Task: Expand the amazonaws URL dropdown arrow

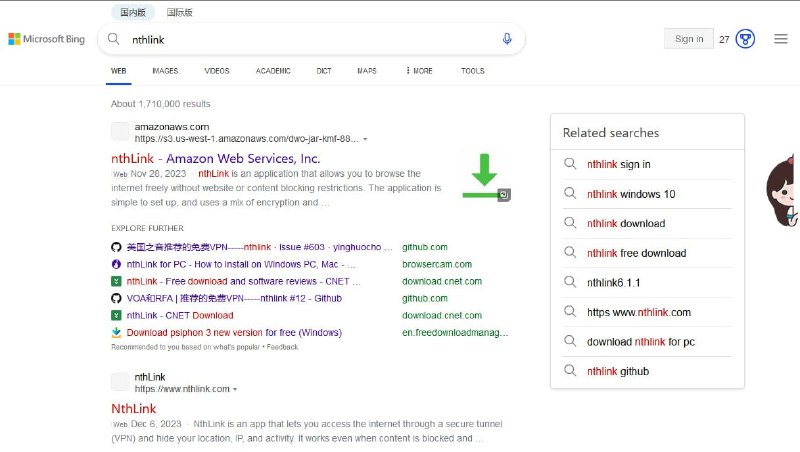Action: [365, 139]
